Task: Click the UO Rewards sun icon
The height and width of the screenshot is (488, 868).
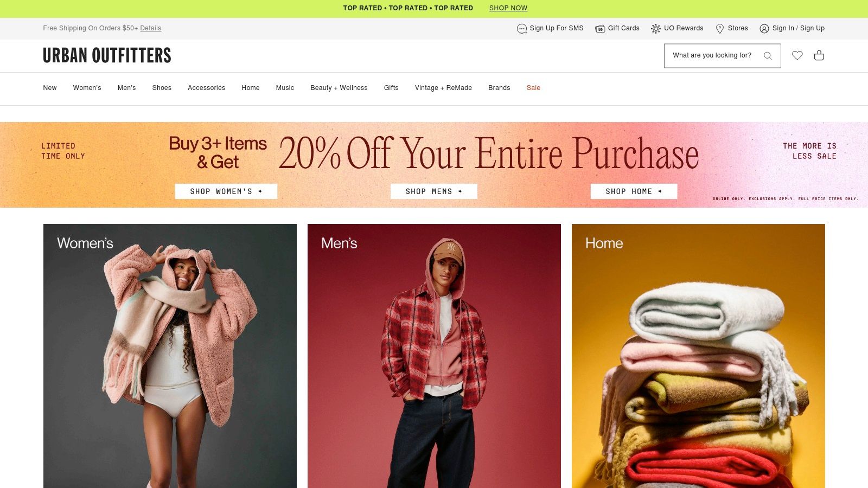Action: (x=656, y=29)
